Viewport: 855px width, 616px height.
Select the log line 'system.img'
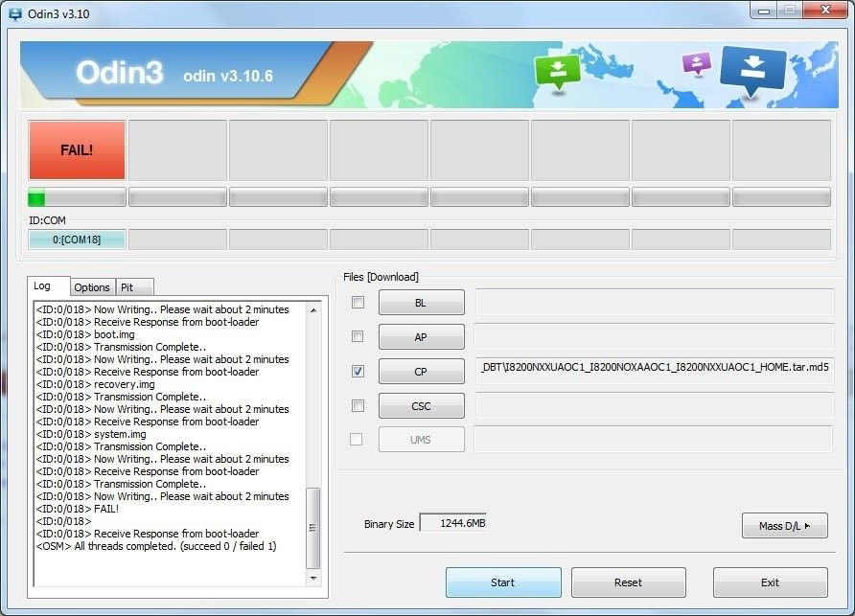(x=91, y=434)
